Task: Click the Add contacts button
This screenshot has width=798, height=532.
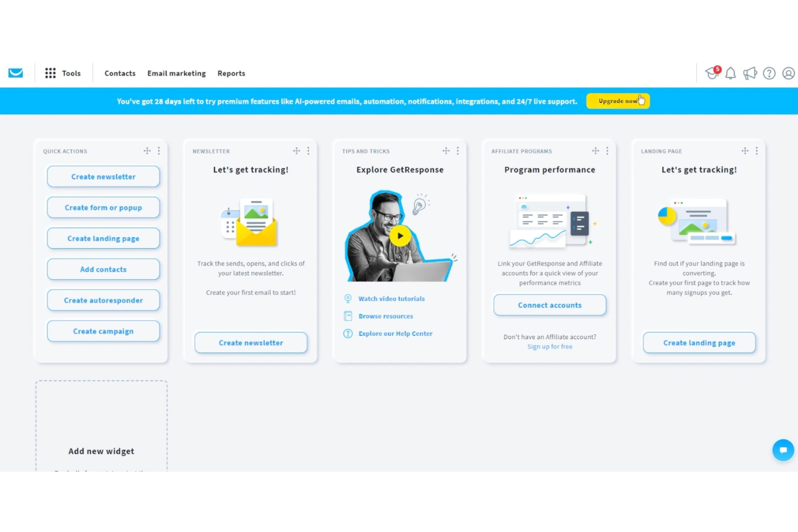Action: point(104,270)
